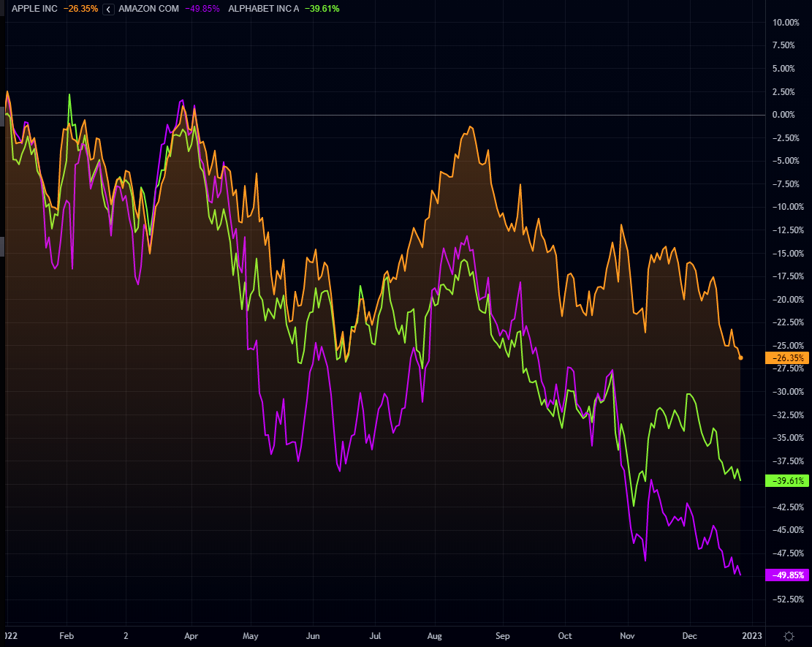
Task: Click the Jul label on time axis
Action: [375, 635]
